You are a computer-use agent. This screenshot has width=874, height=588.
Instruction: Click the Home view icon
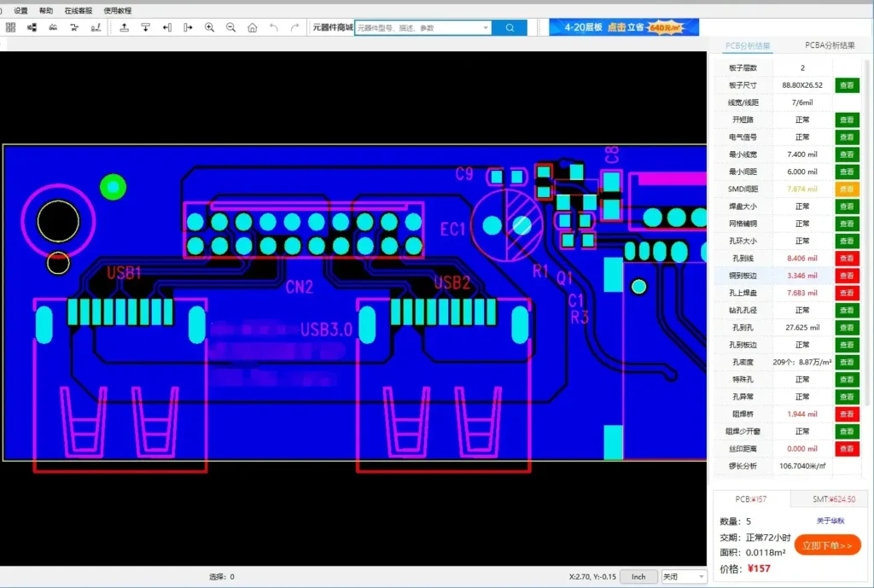click(251, 27)
